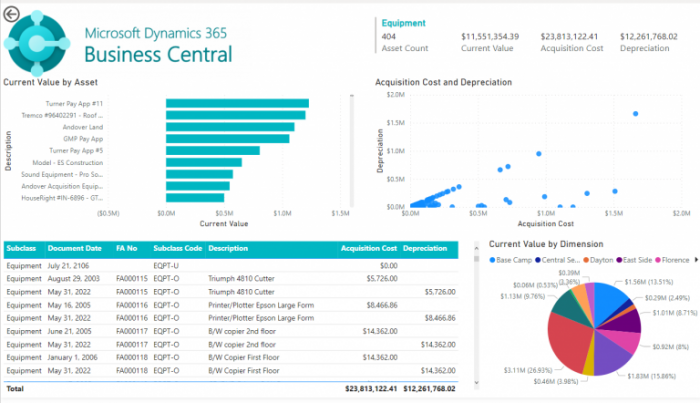Select the HouseRight #IN-6896 bar

(x=195, y=198)
